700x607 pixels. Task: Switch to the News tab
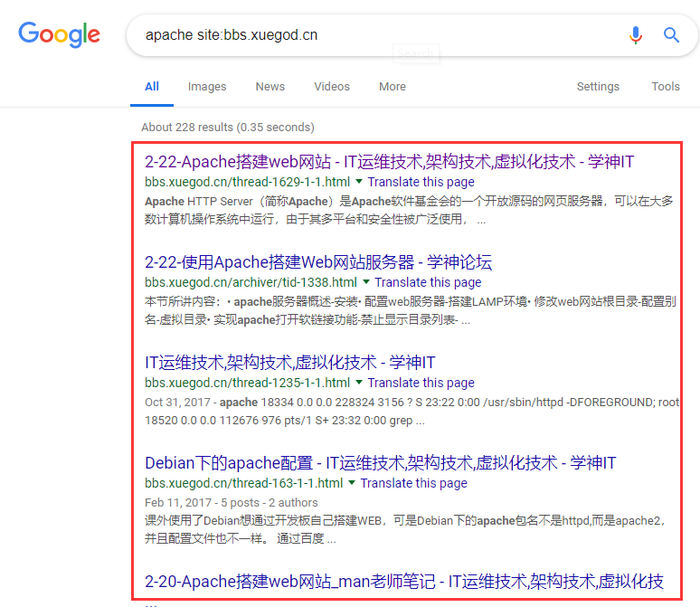270,87
